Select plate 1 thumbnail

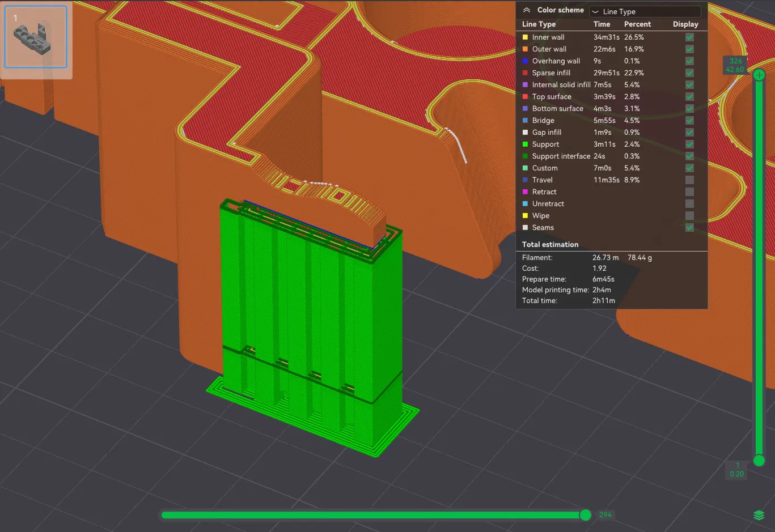36,37
